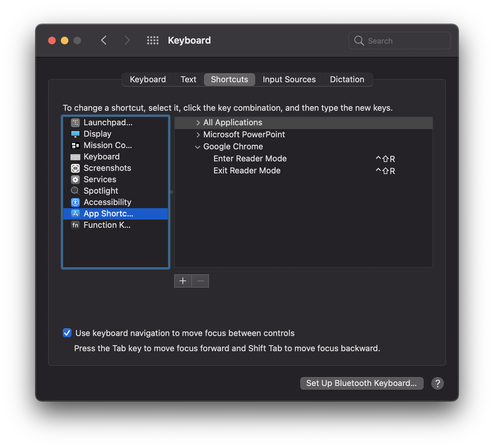Click the Accessibility icon

pos(75,202)
